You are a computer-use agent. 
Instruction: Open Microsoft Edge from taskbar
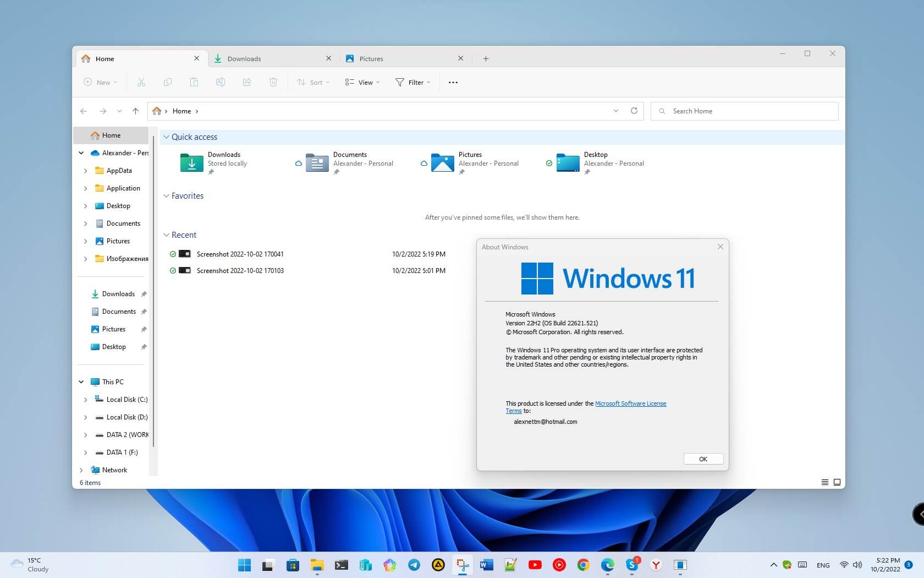pos(608,565)
